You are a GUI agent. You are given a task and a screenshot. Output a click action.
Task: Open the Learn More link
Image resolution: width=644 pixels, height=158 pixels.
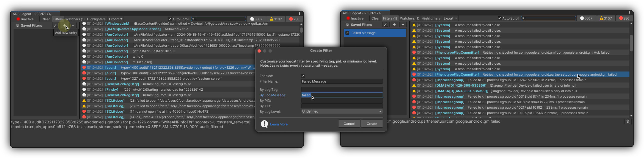[x=279, y=124]
